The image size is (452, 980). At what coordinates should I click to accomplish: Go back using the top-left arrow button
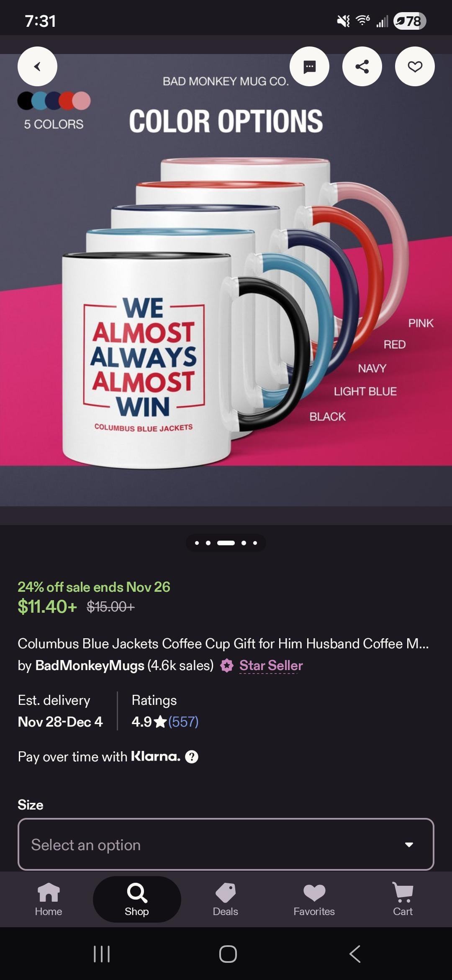click(x=37, y=67)
